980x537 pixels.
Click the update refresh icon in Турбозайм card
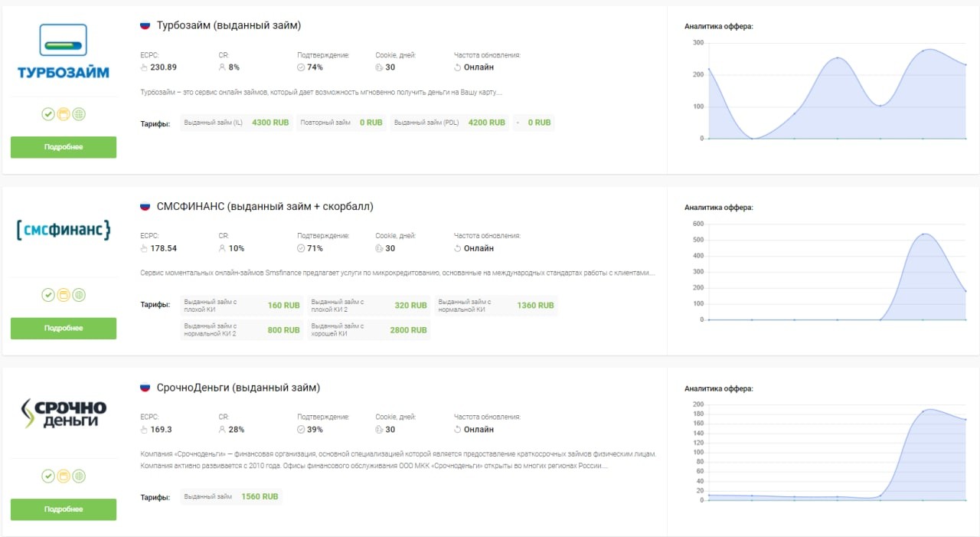457,67
